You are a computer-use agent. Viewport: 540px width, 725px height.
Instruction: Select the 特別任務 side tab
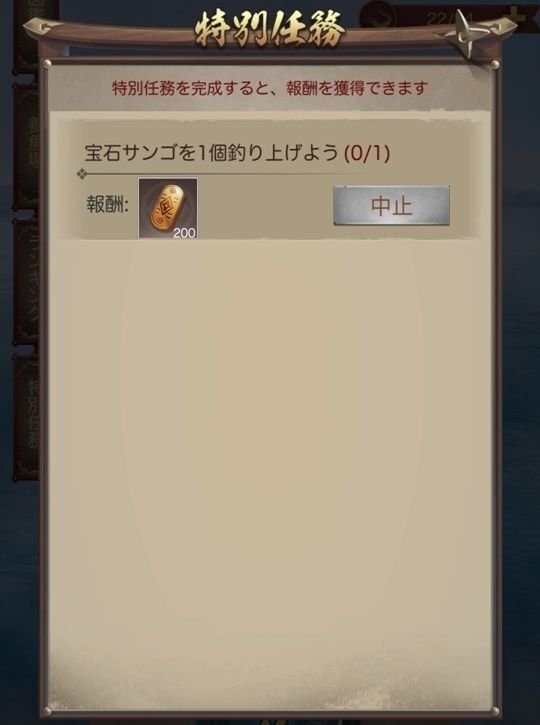(27, 417)
